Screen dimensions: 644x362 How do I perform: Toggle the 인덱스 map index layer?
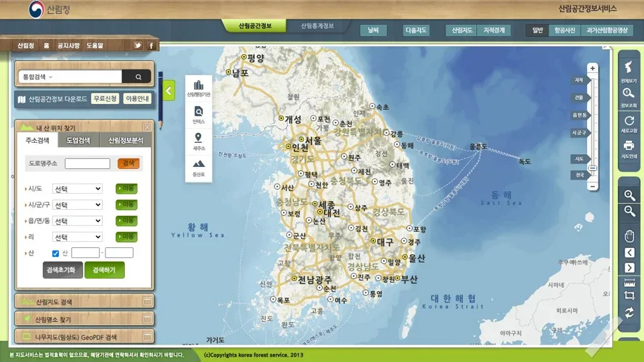tap(199, 115)
